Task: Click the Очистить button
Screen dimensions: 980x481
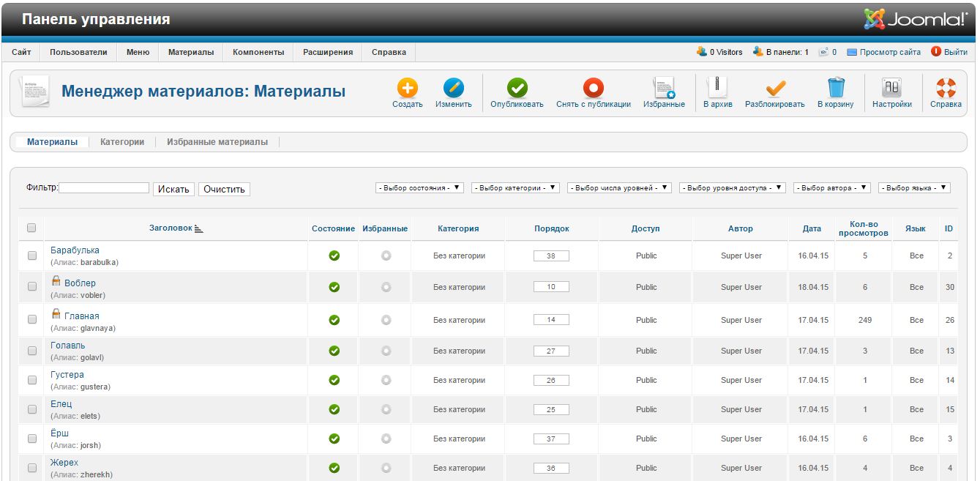Action: point(224,189)
